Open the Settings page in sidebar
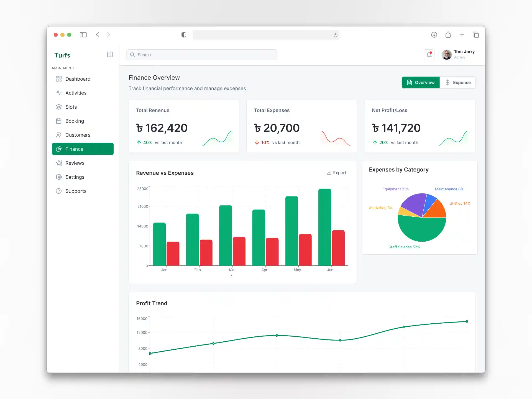 click(75, 177)
